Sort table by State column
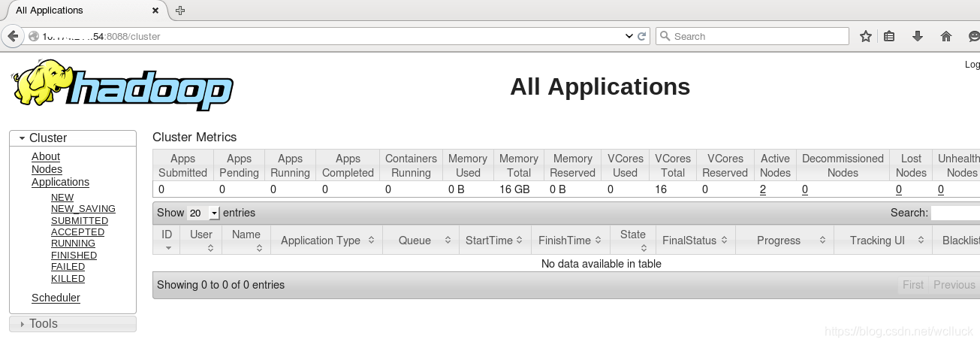 [x=633, y=241]
